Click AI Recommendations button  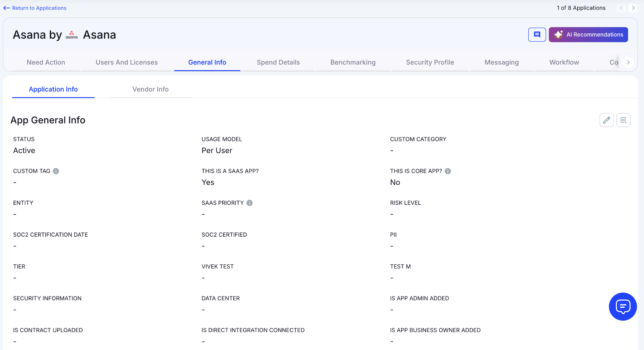[x=588, y=35]
